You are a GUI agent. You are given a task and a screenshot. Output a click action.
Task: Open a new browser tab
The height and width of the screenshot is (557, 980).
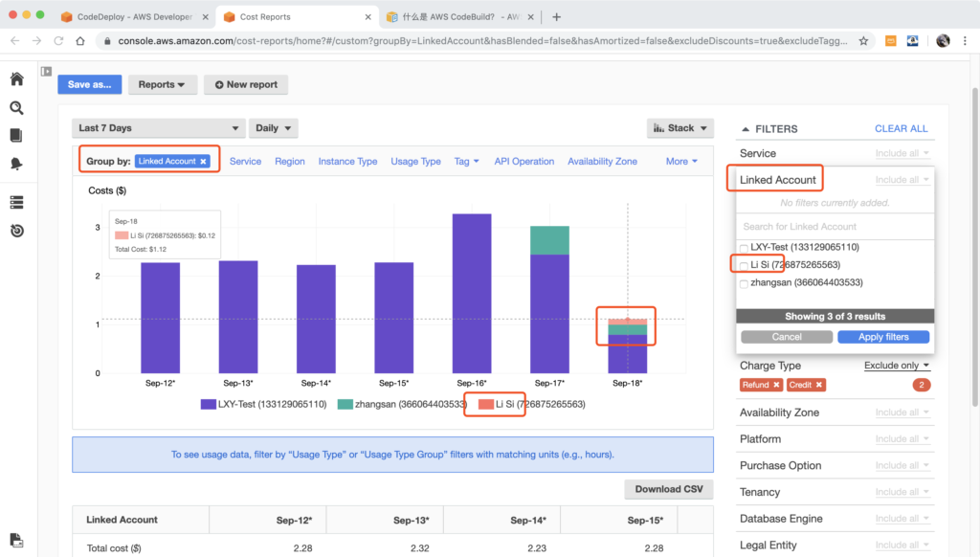pos(556,17)
